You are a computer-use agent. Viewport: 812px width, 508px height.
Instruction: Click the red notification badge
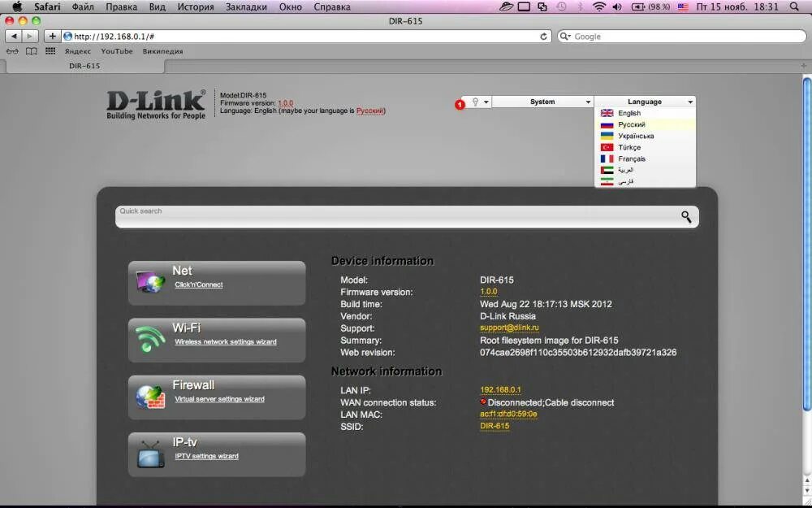460,105
